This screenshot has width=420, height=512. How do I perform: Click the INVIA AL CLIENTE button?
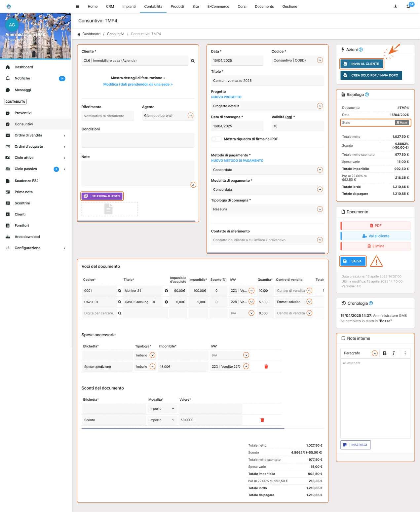pyautogui.click(x=362, y=64)
